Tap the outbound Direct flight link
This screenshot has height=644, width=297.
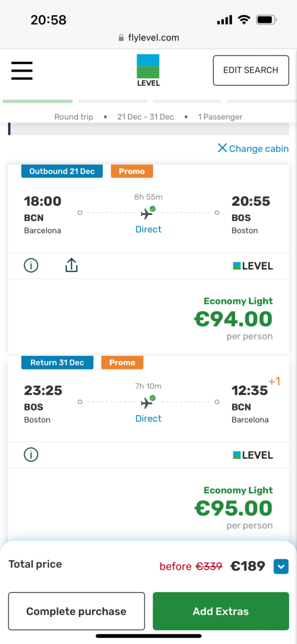(148, 229)
